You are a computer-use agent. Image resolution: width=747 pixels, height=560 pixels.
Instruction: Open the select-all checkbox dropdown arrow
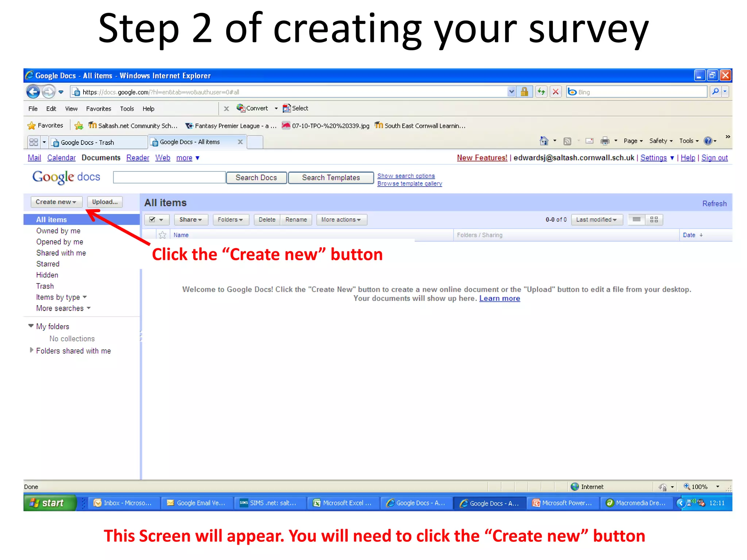[x=161, y=220]
